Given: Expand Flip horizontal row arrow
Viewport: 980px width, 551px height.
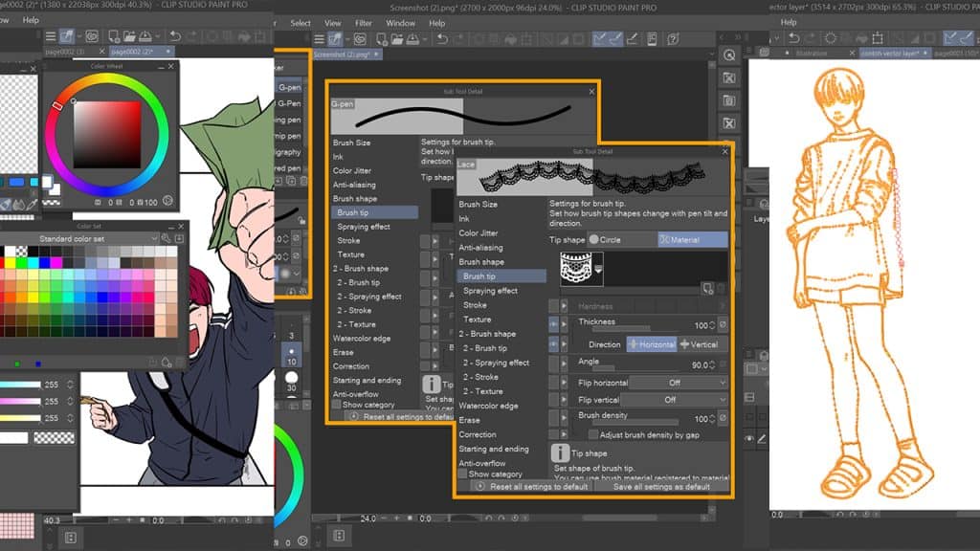Looking at the screenshot, I should pos(565,383).
